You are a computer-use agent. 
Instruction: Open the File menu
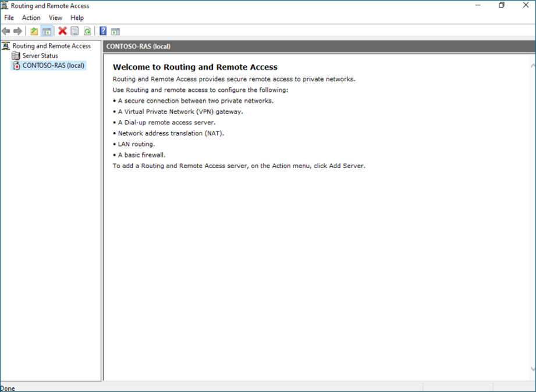pos(9,18)
